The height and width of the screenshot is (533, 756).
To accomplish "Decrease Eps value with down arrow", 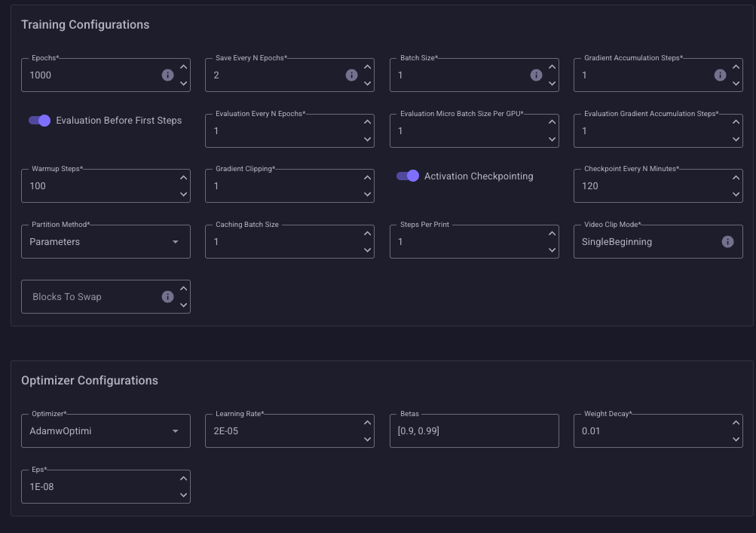I will (x=183, y=495).
